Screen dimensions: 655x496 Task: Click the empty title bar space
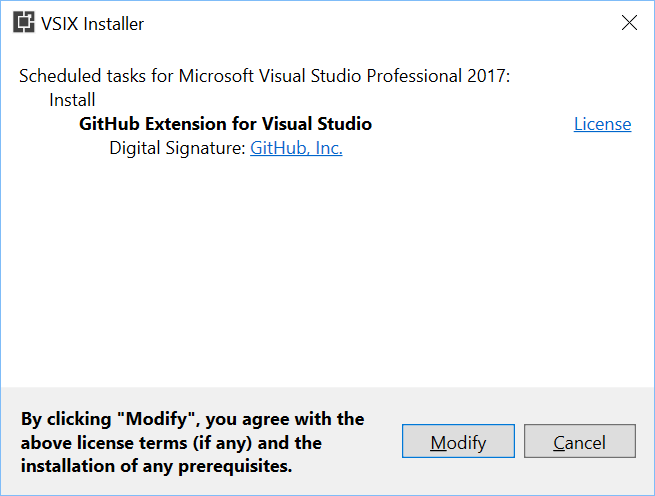[x=376, y=23]
